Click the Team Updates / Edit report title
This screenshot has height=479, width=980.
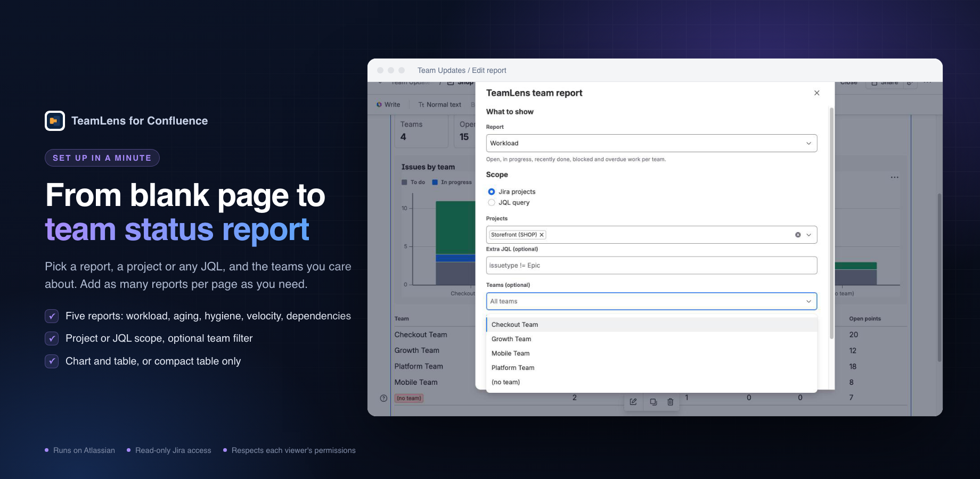coord(462,70)
